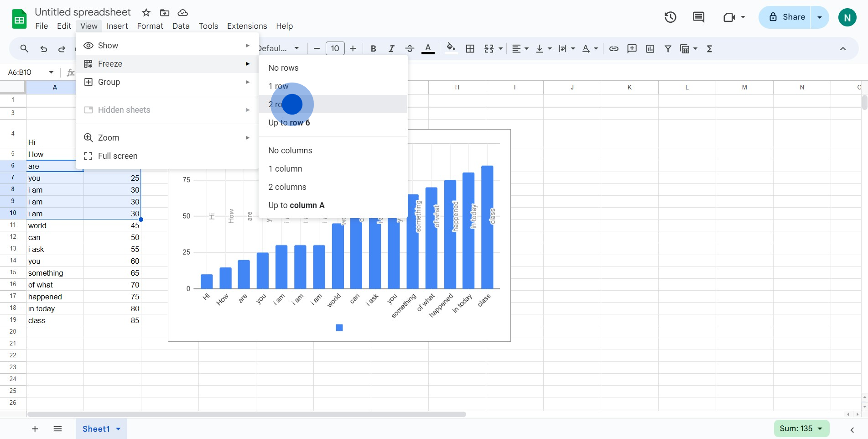Open the Sum: 135 summary dropdown

pyautogui.click(x=801, y=429)
